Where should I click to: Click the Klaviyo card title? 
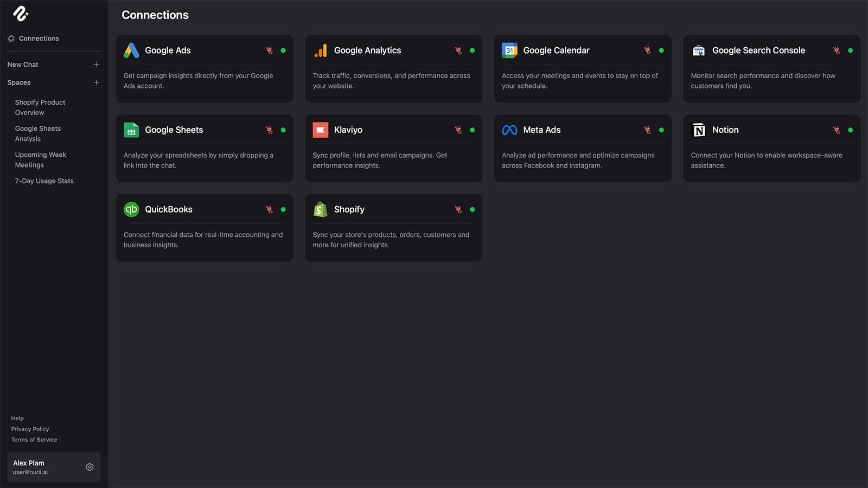click(348, 130)
